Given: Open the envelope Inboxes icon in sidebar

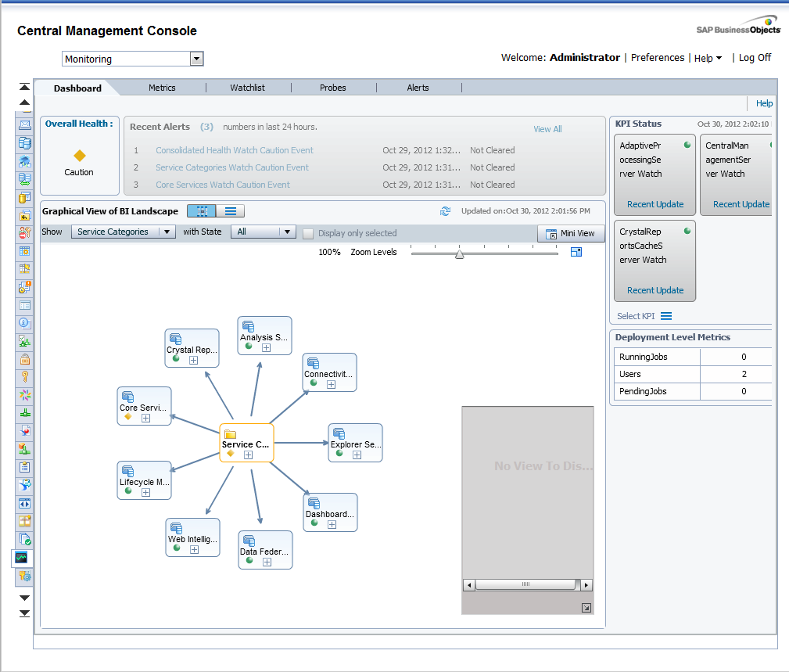Looking at the screenshot, I should tap(25, 125).
